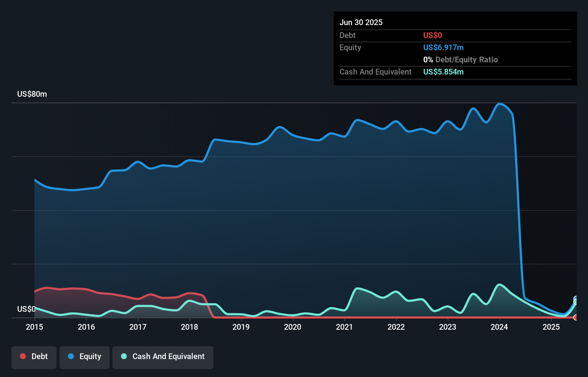This screenshot has height=377, width=588.
Task: Click the 2025 x-axis label
Action: click(x=551, y=327)
